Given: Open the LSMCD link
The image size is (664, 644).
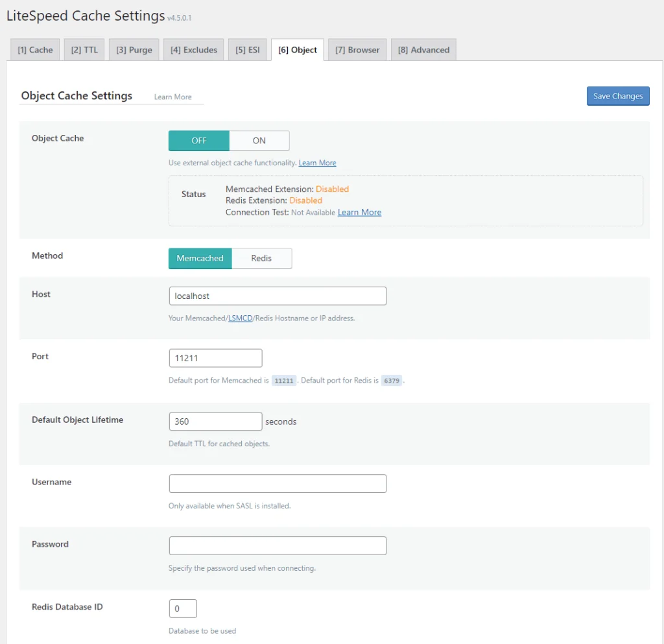Looking at the screenshot, I should point(240,318).
